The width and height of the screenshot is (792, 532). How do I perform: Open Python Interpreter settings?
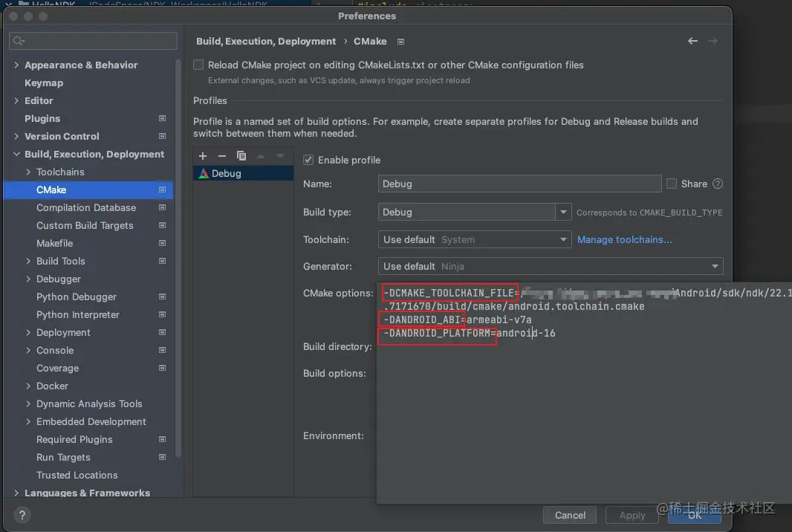click(x=78, y=314)
